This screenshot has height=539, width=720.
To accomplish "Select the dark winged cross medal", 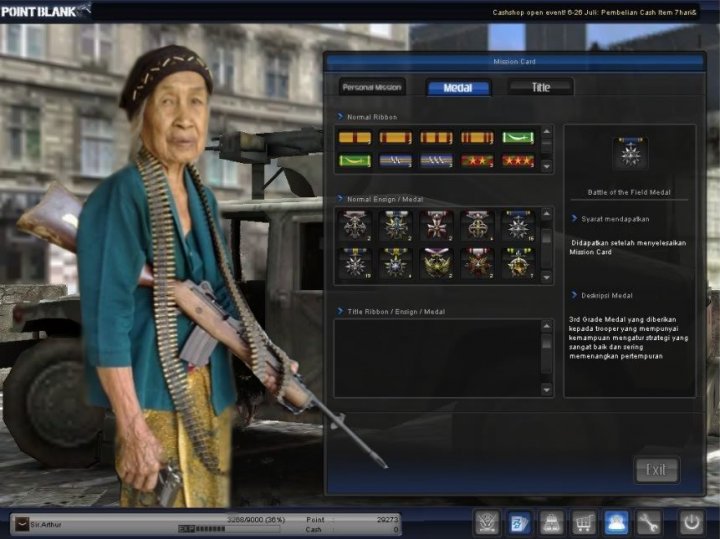I will 355,225.
